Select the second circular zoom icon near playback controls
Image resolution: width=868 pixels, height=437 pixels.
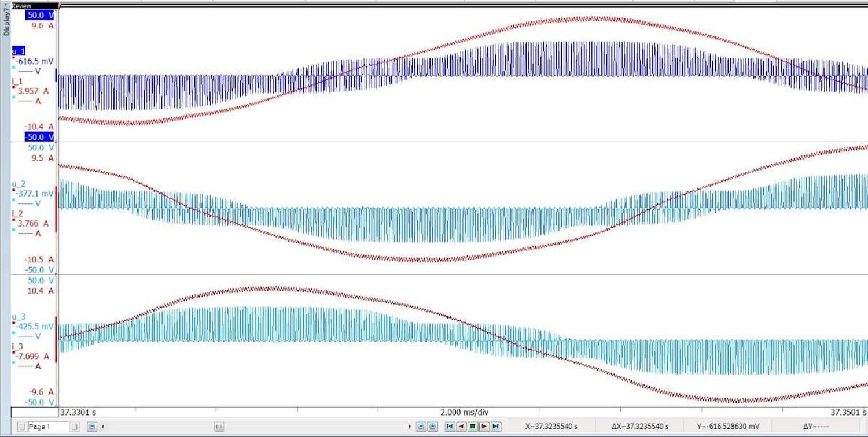coord(433,427)
